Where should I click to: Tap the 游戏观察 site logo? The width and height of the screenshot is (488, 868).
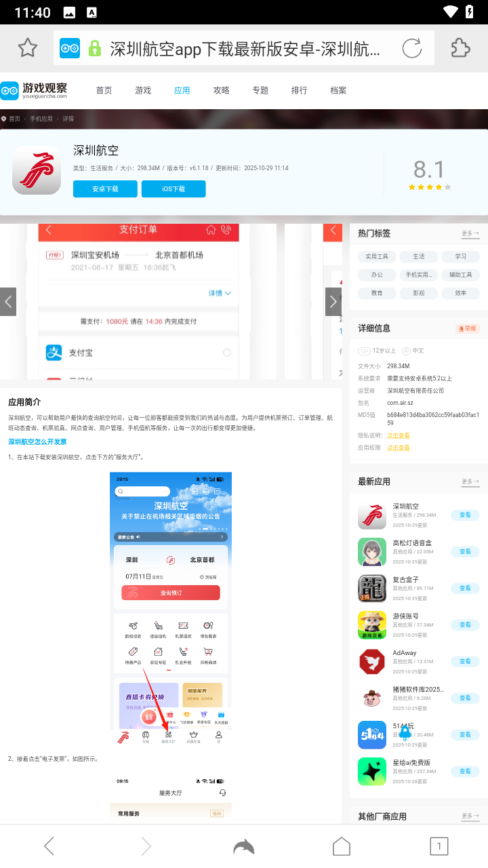(34, 90)
